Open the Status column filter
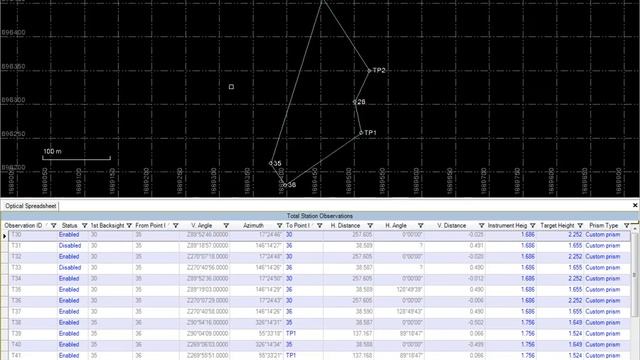 (84, 226)
